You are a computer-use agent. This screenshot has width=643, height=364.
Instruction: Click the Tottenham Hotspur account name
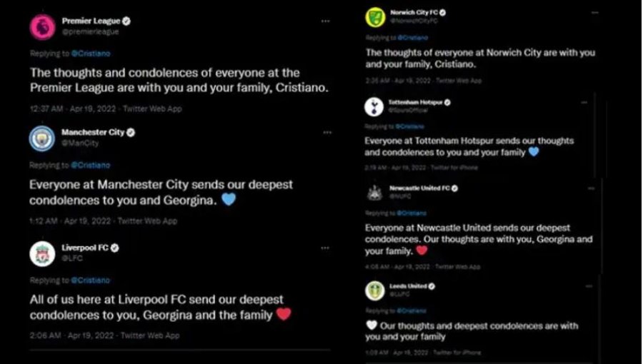click(415, 102)
